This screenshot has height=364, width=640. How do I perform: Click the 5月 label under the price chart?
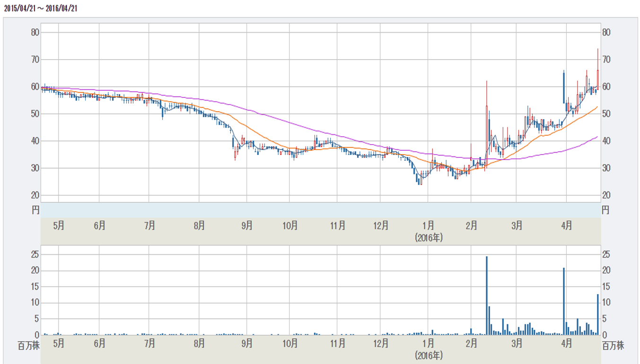(x=58, y=225)
